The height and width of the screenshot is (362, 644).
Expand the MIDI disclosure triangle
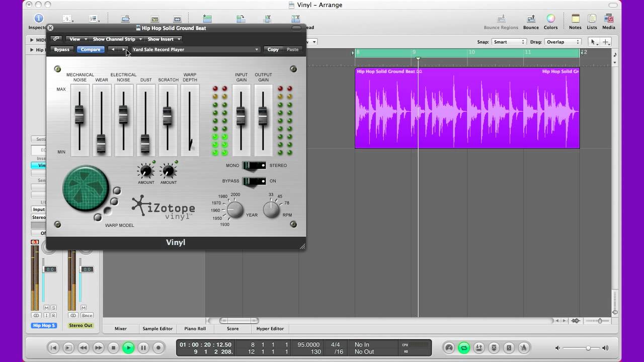click(32, 40)
